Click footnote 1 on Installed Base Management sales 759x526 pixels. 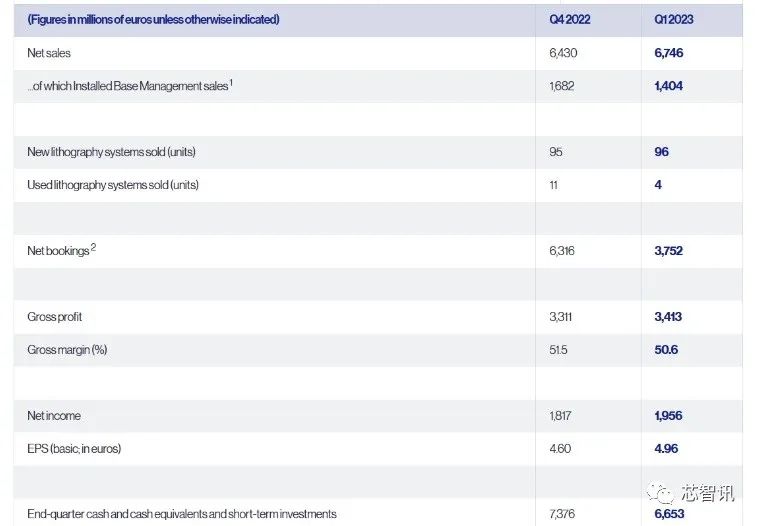click(x=231, y=82)
